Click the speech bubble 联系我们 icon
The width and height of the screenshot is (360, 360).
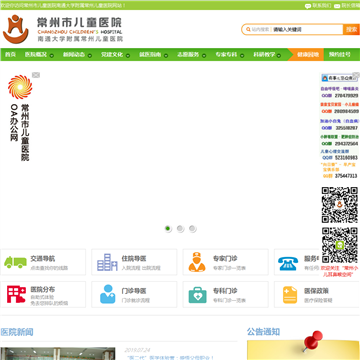coord(308,6)
